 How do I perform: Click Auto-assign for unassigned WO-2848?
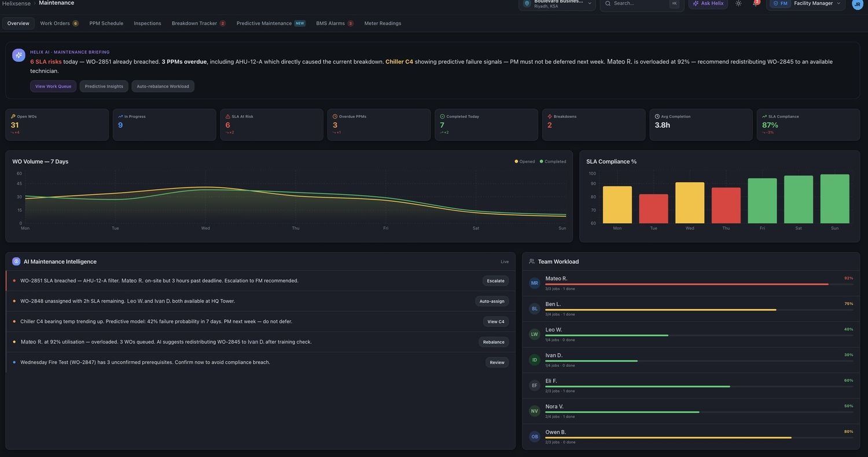point(492,301)
